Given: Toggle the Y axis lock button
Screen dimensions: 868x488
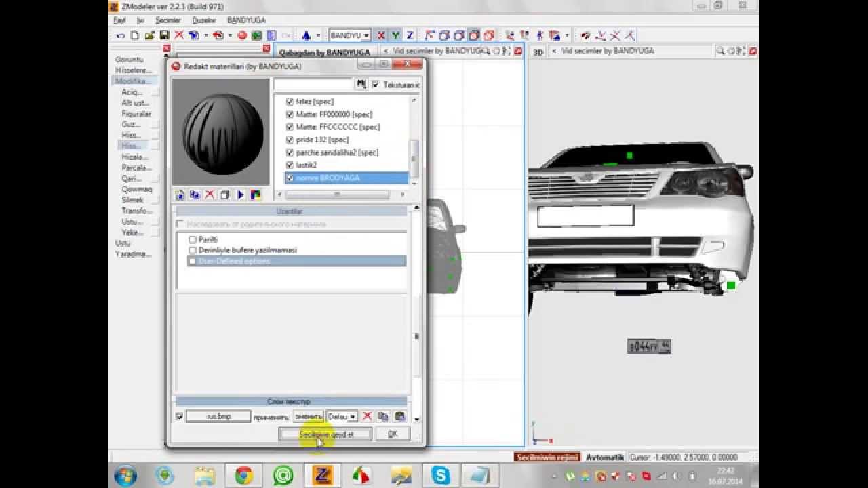Looking at the screenshot, I should point(395,35).
